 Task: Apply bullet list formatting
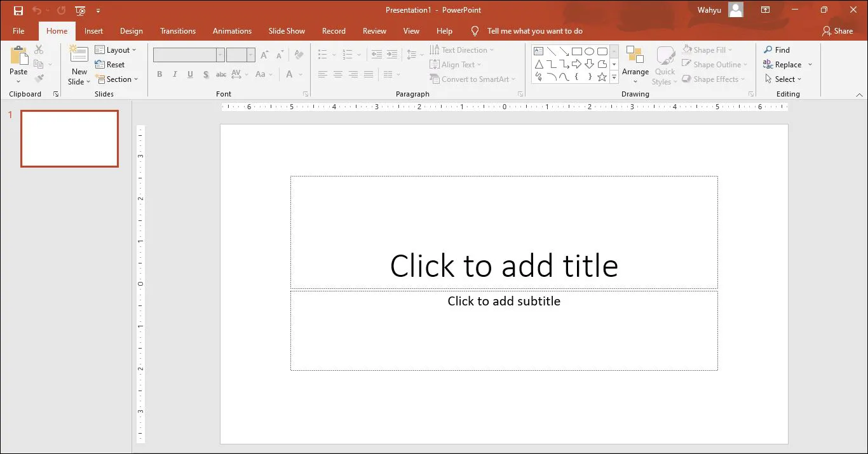click(323, 55)
